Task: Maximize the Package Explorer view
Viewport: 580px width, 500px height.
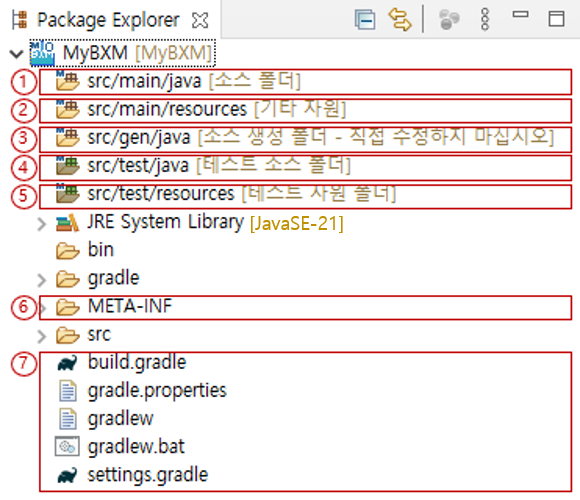Action: pyautogui.click(x=556, y=18)
